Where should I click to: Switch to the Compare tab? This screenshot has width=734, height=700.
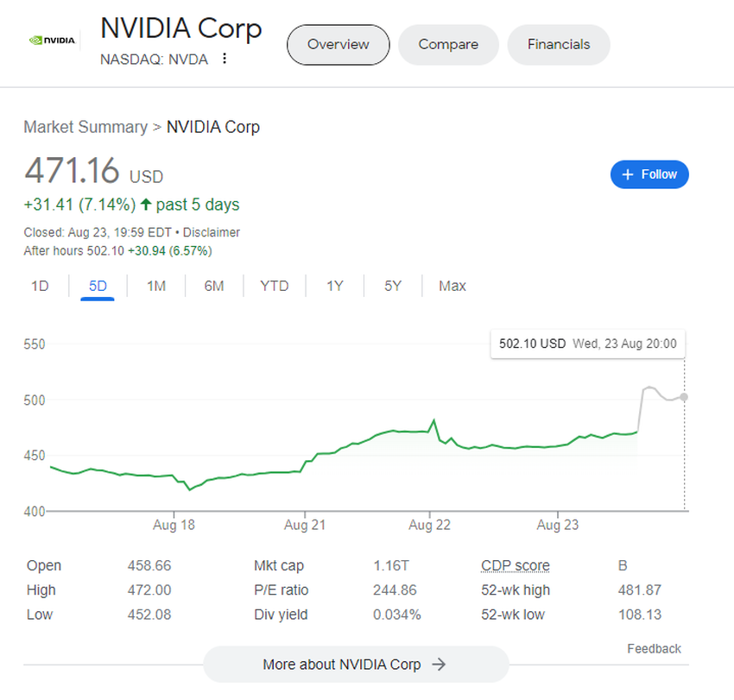point(448,45)
